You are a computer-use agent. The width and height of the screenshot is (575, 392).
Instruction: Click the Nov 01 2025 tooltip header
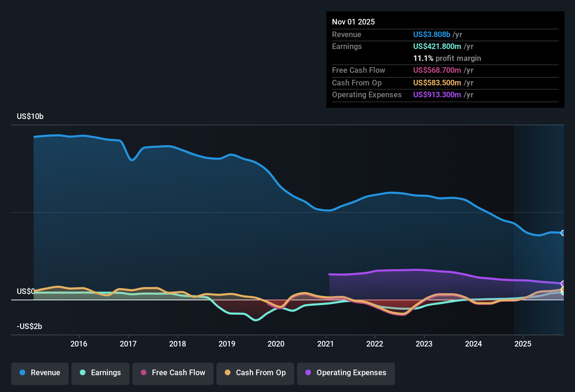pyautogui.click(x=353, y=22)
